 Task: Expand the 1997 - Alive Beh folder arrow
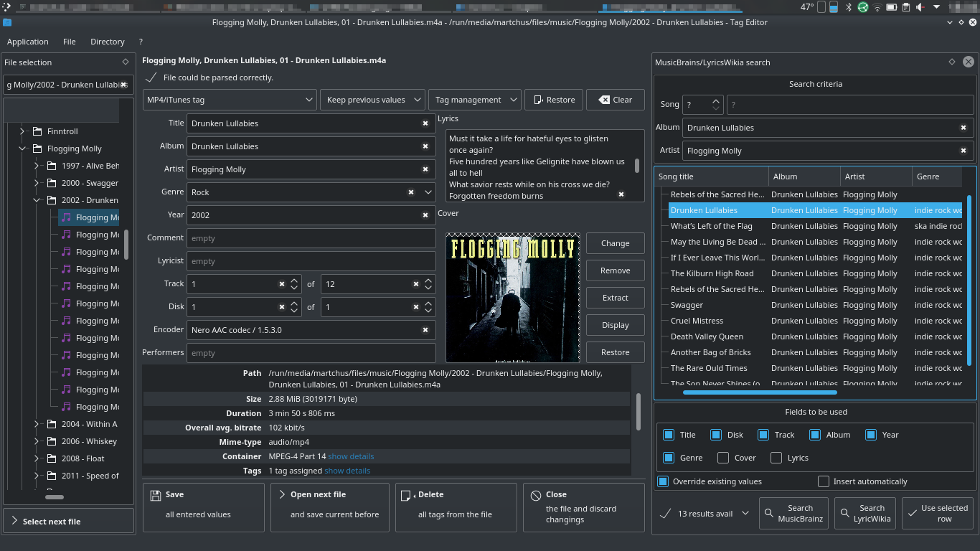pos(37,166)
